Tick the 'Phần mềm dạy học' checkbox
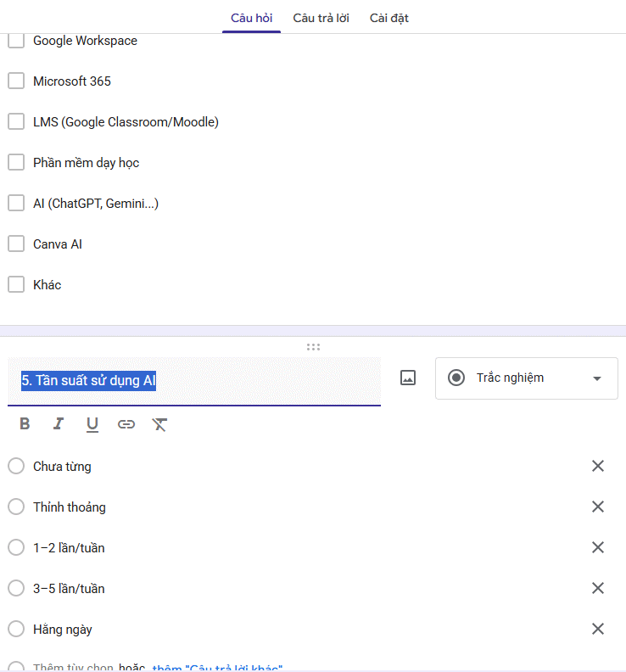This screenshot has height=672, width=626. pyautogui.click(x=16, y=162)
